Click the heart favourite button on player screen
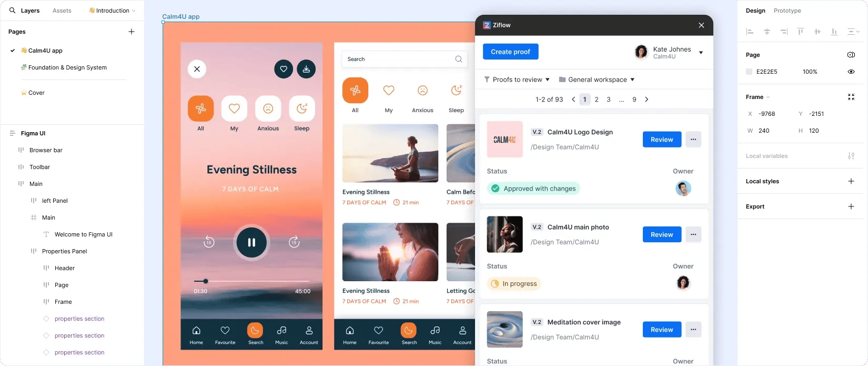Image resolution: width=868 pixels, height=366 pixels. 284,69
